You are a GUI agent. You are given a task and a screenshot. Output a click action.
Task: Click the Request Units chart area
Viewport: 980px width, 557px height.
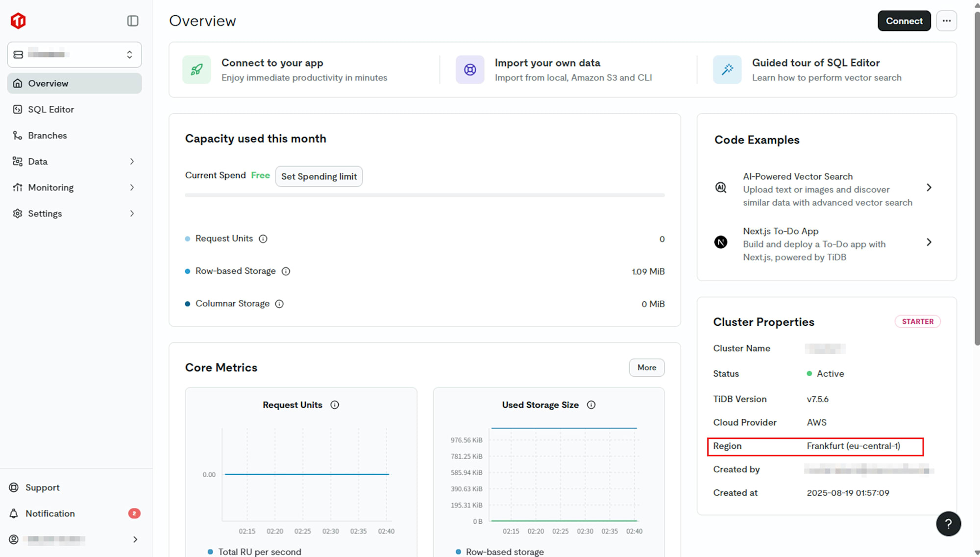tap(307, 474)
